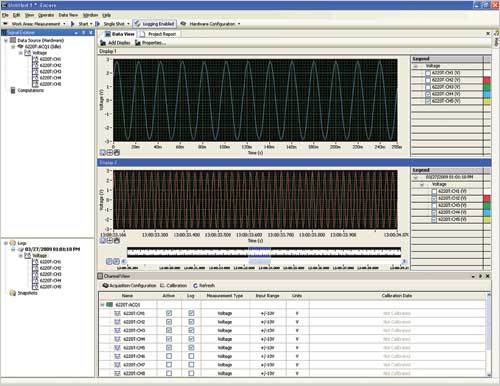
Task: Open Hardware Configuration icon menu
Action: (183, 24)
